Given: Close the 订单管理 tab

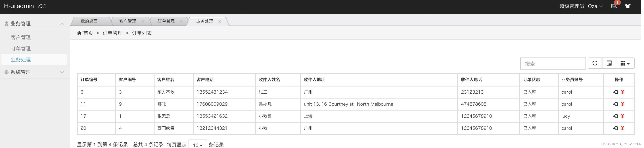Looking at the screenshot, I should click(x=181, y=21).
